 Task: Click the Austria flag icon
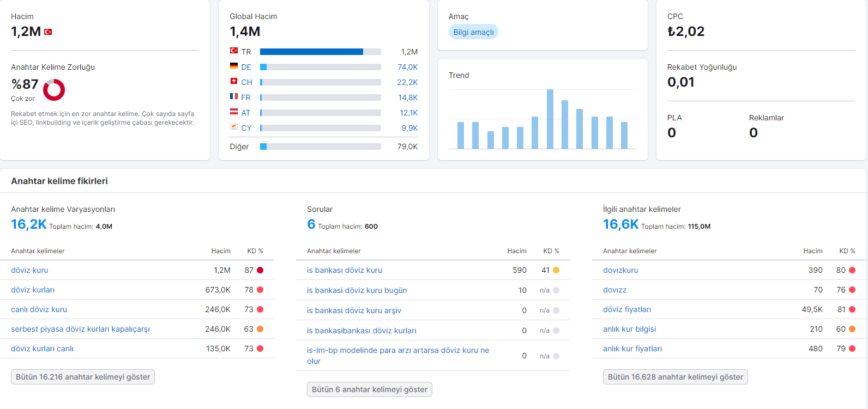pos(234,112)
